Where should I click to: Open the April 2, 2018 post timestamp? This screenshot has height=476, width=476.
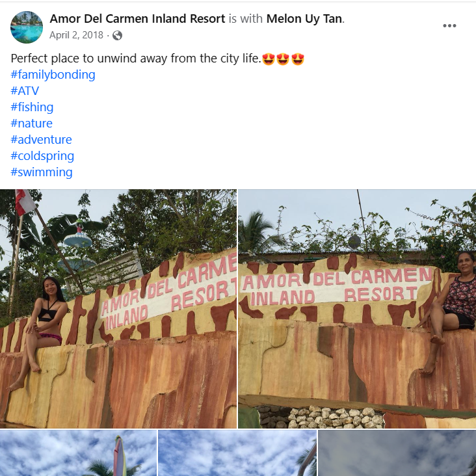pos(76,35)
